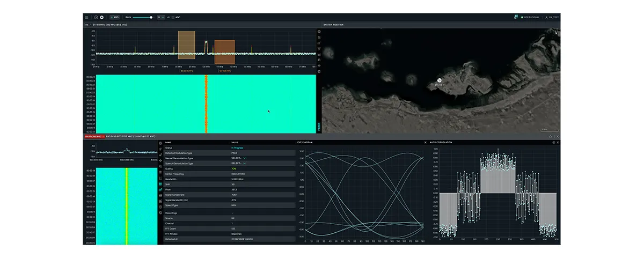Click the EYE DIAGRAM panel title
Screen dimensions: 644x258
click(x=305, y=142)
